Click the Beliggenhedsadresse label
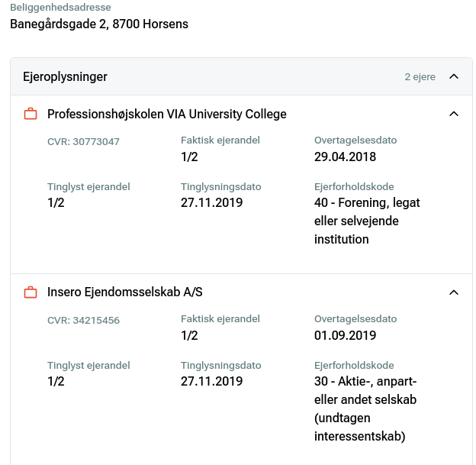Image resolution: width=476 pixels, height=465 pixels. (x=60, y=8)
